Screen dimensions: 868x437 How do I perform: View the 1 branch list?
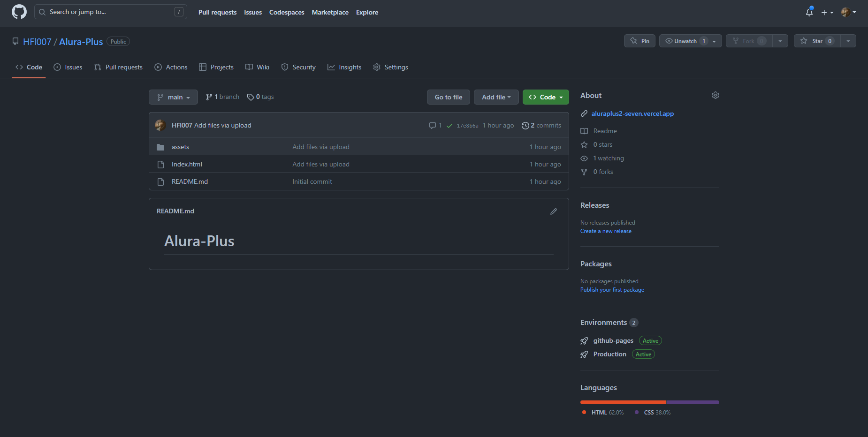click(222, 97)
